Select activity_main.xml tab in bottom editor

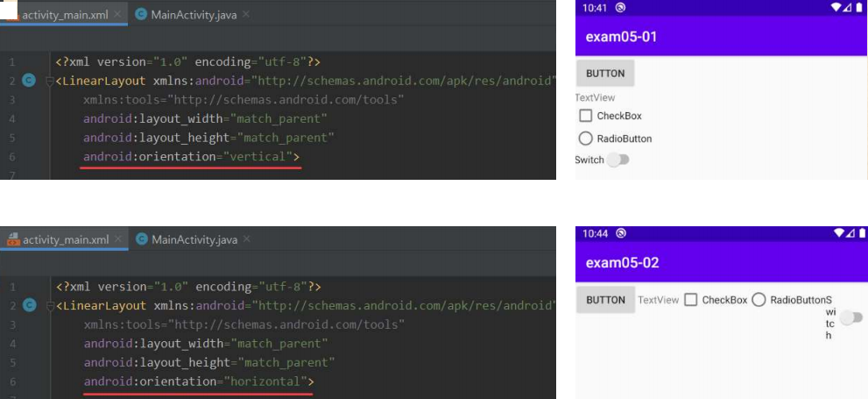pos(64,239)
